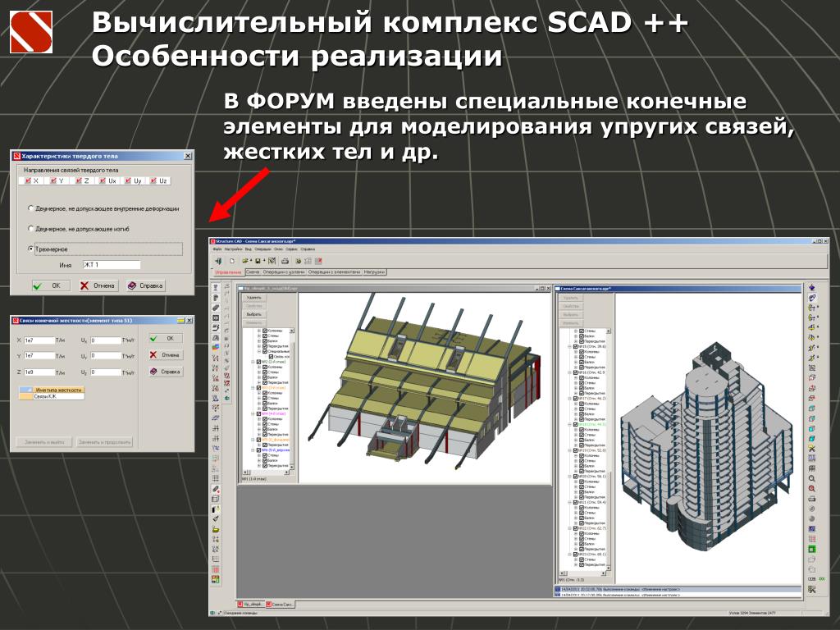The image size is (840, 630).
Task: Click the X stiffness field with 1e7
Action: pos(39,340)
